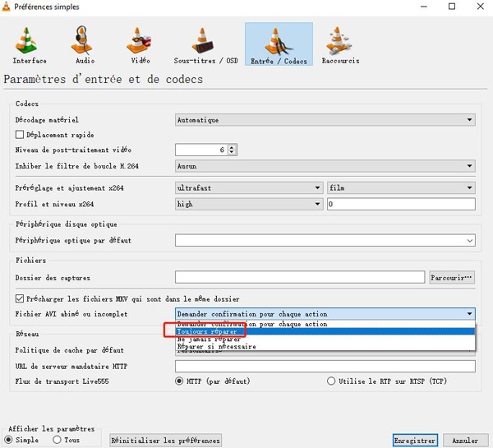Open the ultrafast x264 preset dropdown
This screenshot has height=448, width=493.
[x=249, y=187]
